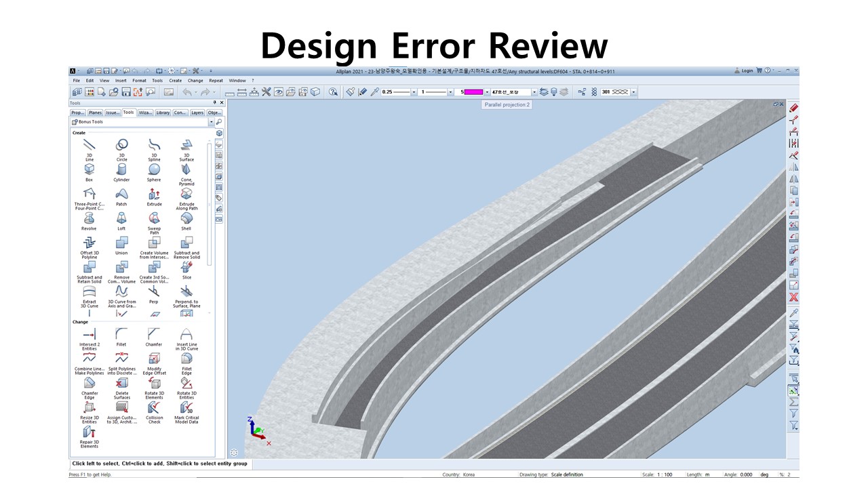The height and width of the screenshot is (488, 868).
Task: Open the 0.25 pen thickness dropdown
Action: pos(414,91)
